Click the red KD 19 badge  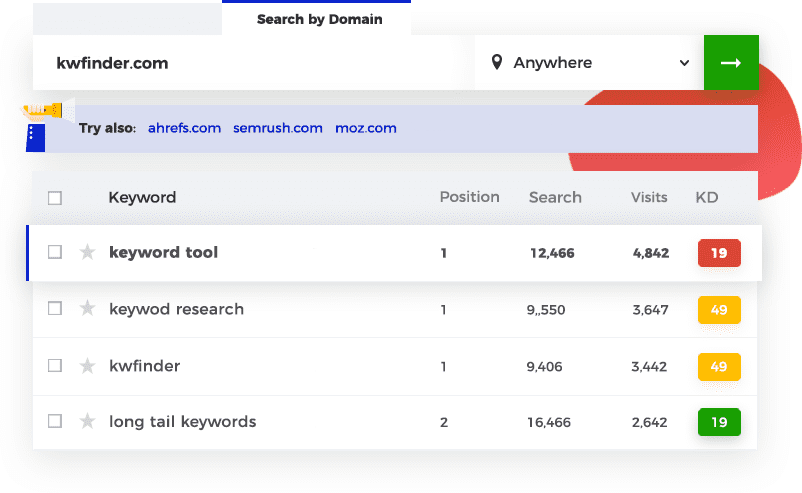[x=719, y=253]
